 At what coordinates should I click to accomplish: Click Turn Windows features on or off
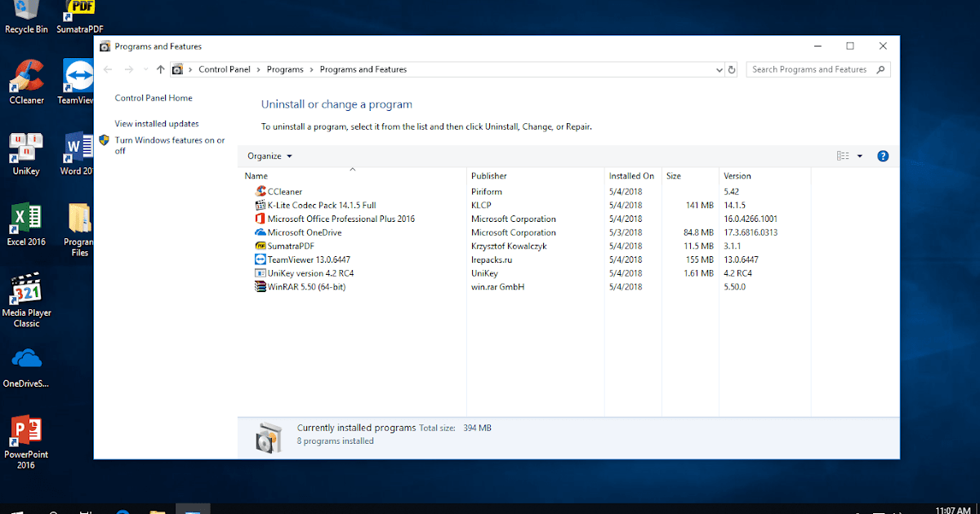tap(170, 145)
